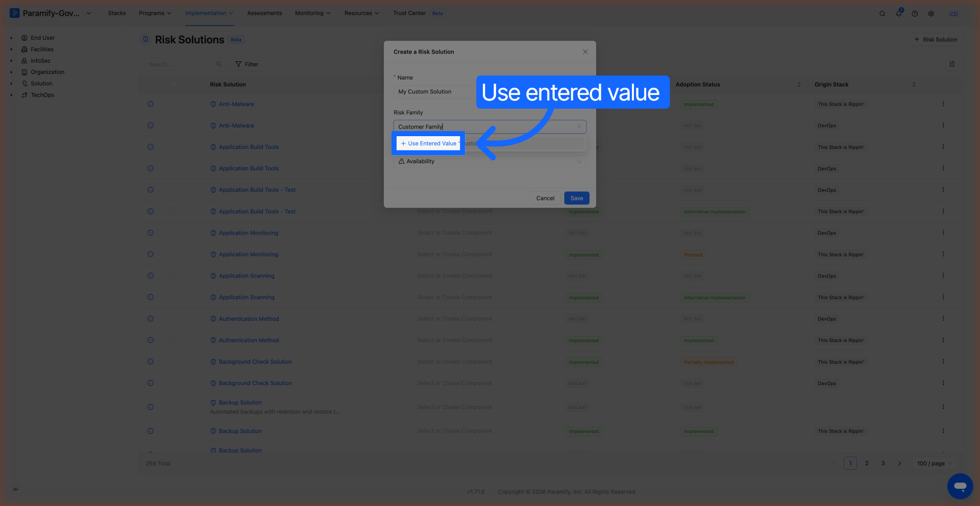Screen dimensions: 980x506
Task: Select End User in sidebar
Action: point(42,38)
